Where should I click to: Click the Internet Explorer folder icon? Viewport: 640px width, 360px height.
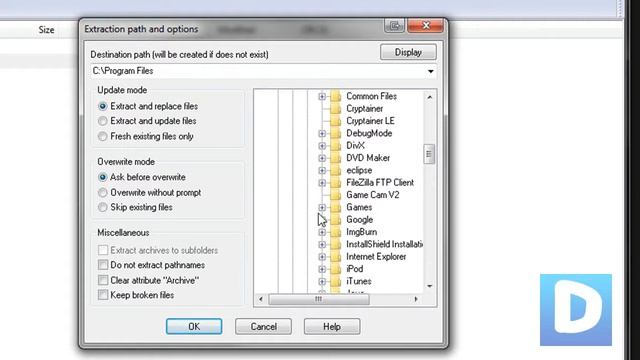point(336,257)
